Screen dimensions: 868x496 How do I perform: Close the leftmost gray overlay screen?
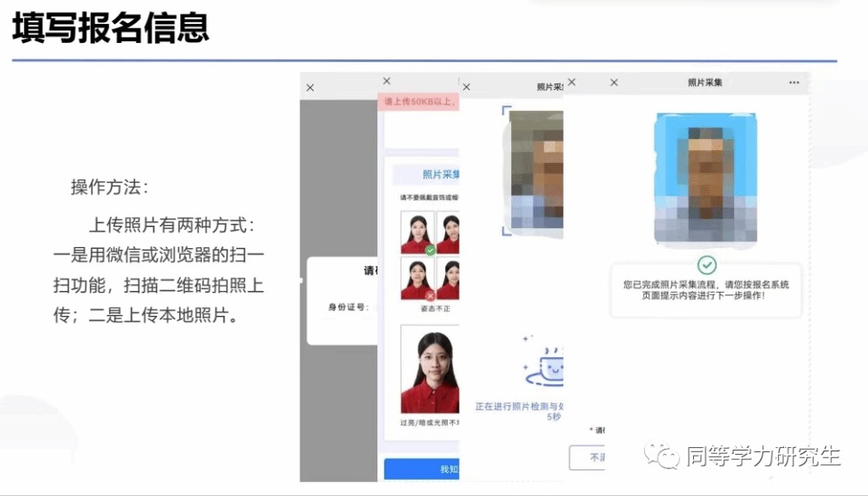tap(310, 88)
